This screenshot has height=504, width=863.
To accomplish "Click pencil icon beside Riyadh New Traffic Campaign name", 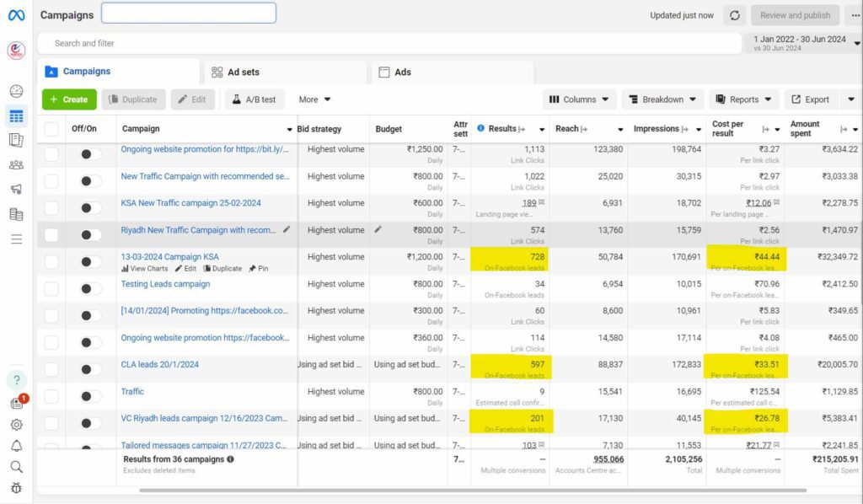I will [x=287, y=229].
